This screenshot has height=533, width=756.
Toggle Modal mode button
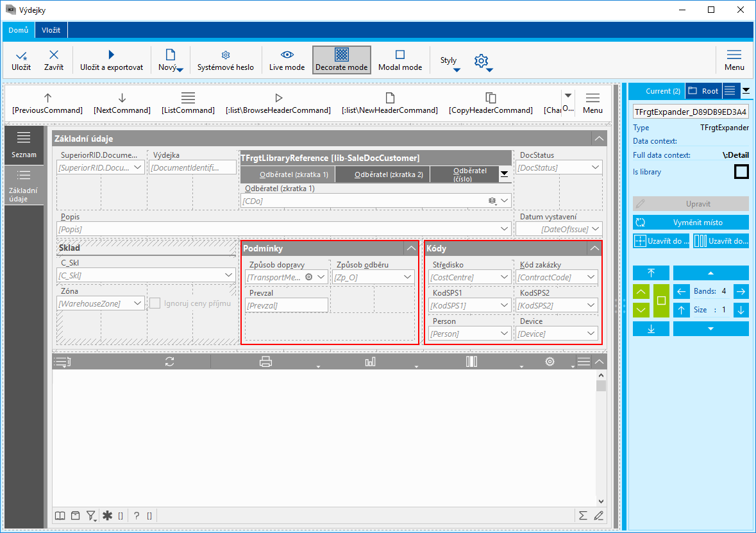(400, 60)
